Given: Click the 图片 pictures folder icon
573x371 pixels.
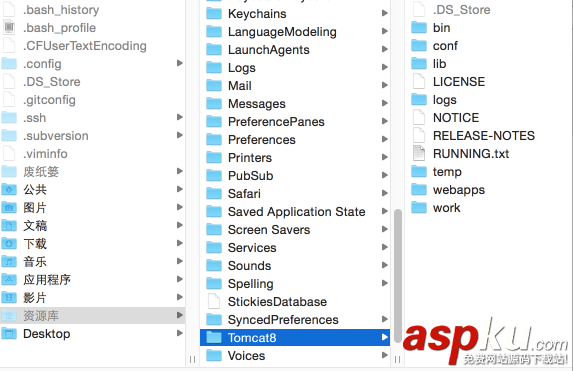Looking at the screenshot, I should (x=9, y=208).
